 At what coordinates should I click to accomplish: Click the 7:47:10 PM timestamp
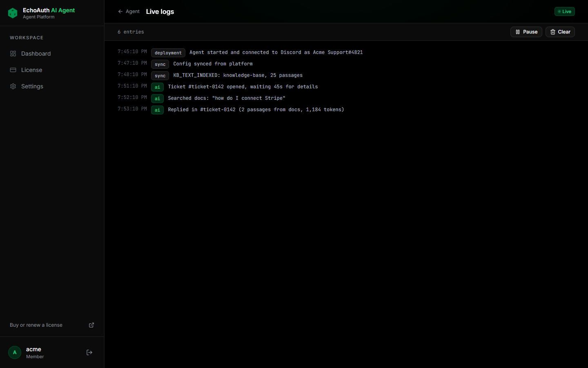click(x=132, y=63)
